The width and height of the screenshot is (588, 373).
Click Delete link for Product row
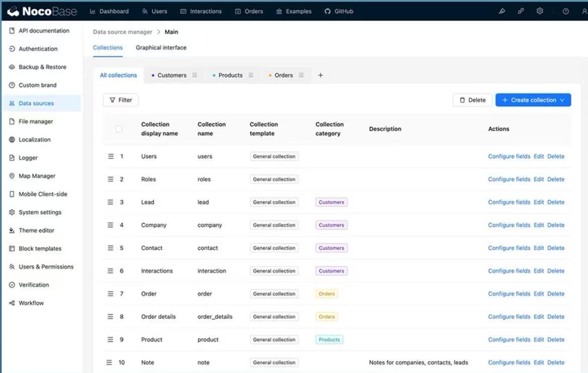556,340
